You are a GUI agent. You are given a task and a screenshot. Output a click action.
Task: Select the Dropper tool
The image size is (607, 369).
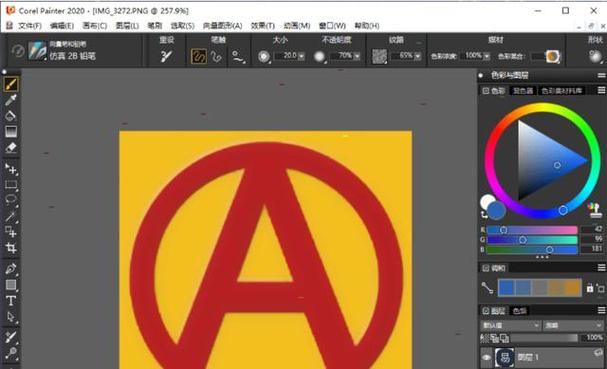11,100
